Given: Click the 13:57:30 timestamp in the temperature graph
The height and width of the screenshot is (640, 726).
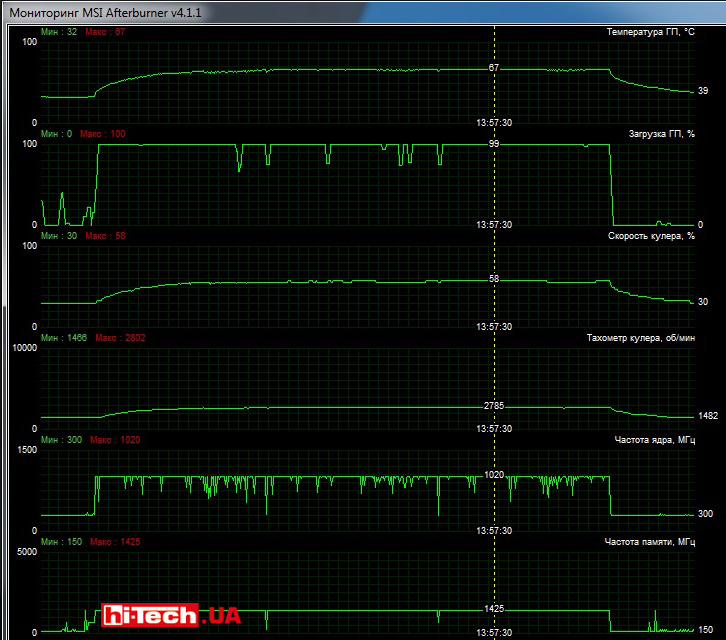Looking at the screenshot, I should 494,122.
